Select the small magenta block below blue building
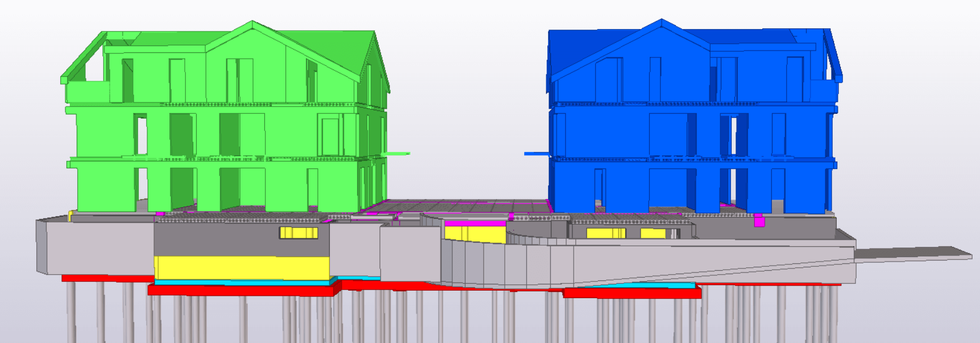The image size is (980, 343). click(759, 221)
